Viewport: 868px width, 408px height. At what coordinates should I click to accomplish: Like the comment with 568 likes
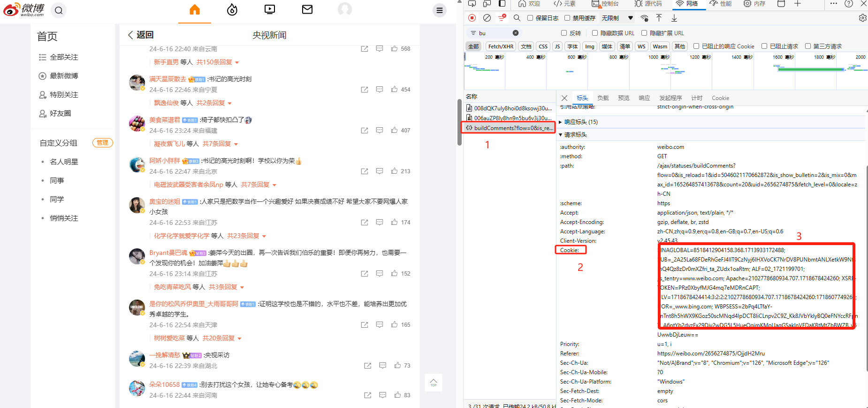coord(394,49)
